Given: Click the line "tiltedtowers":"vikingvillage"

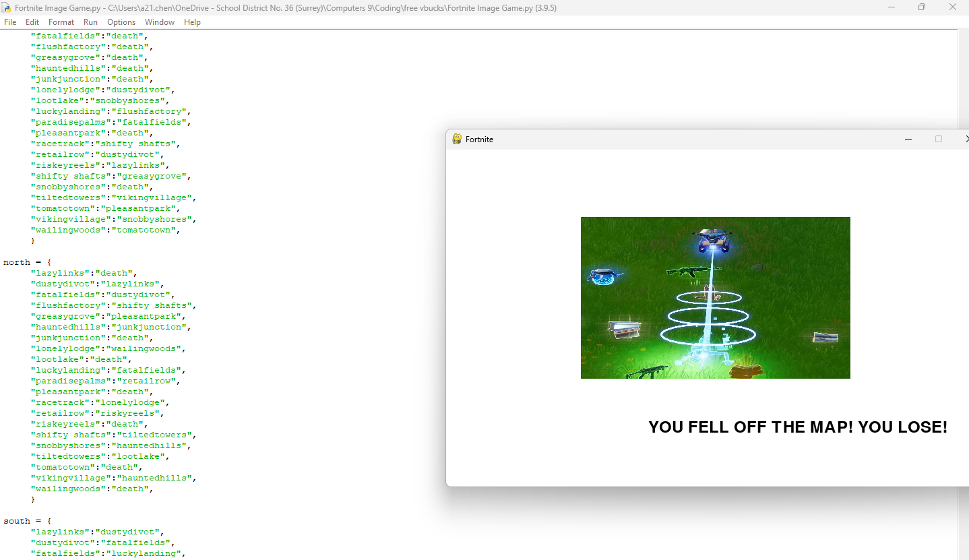Looking at the screenshot, I should point(113,197).
